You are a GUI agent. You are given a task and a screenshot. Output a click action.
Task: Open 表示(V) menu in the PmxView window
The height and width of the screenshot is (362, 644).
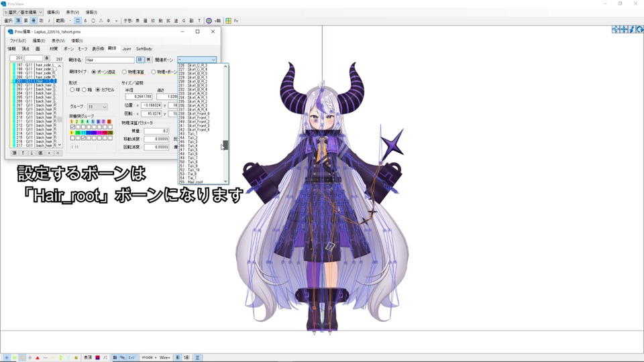pos(72,12)
